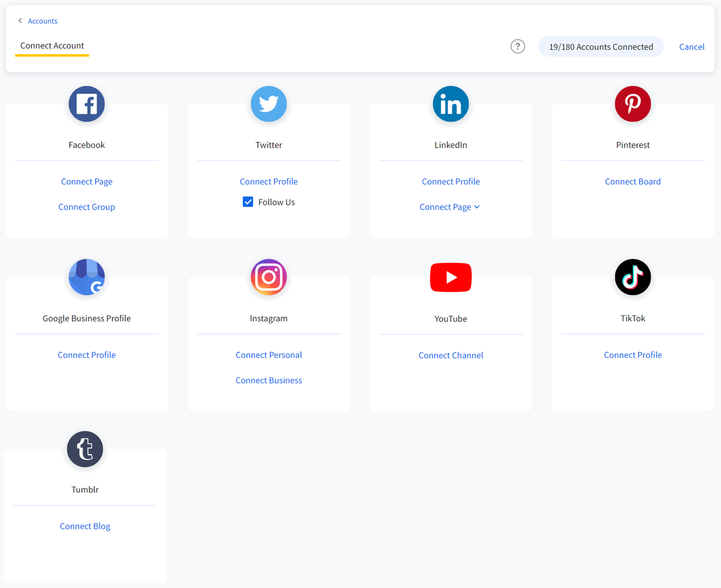Click the LinkedIn card title text
Viewport: 721px width, 588px height.
(x=451, y=145)
